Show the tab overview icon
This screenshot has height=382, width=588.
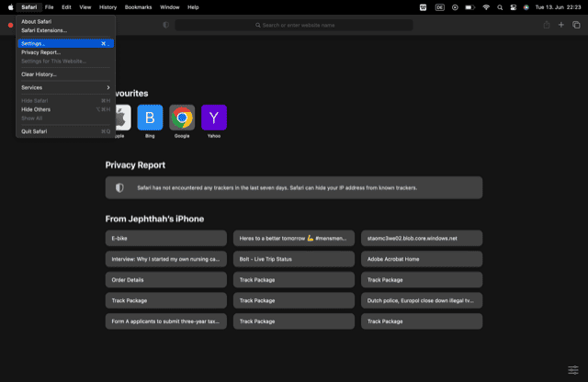point(576,25)
